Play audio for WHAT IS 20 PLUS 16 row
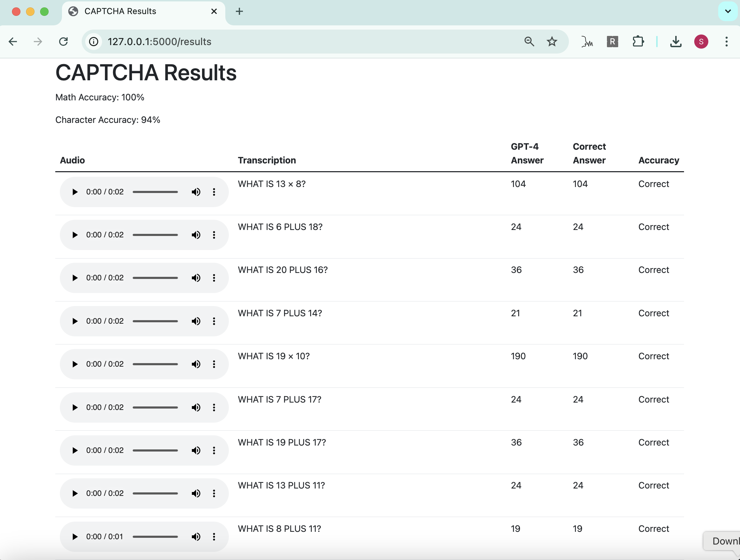Screen dimensions: 740x560 pyautogui.click(x=75, y=278)
